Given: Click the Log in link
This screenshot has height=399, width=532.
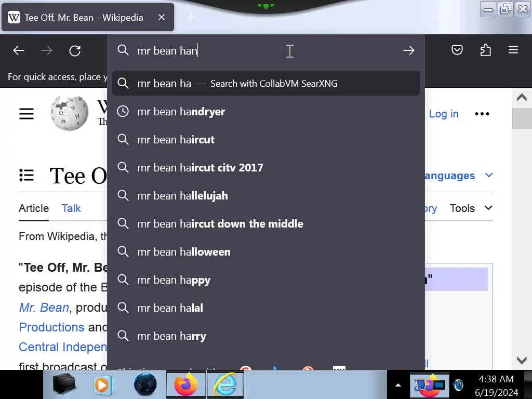Looking at the screenshot, I should [x=444, y=114].
